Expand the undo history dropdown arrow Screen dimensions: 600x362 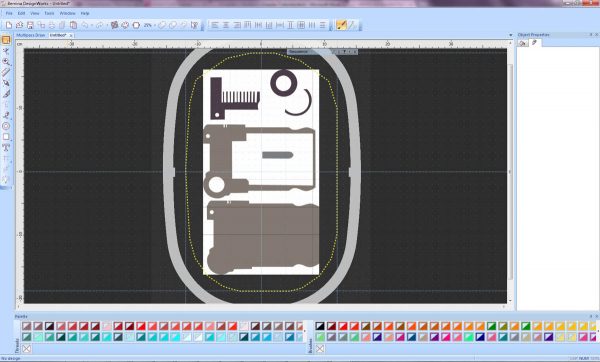coord(91,25)
